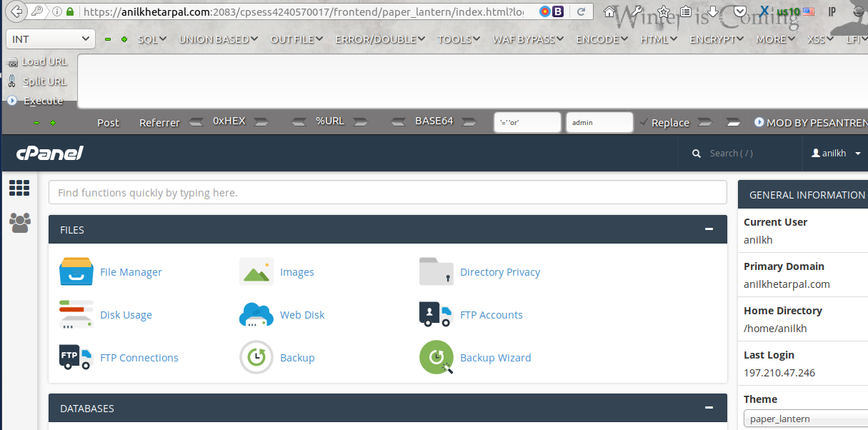Open the Backup icon
This screenshot has height=430, width=868.
[x=256, y=357]
